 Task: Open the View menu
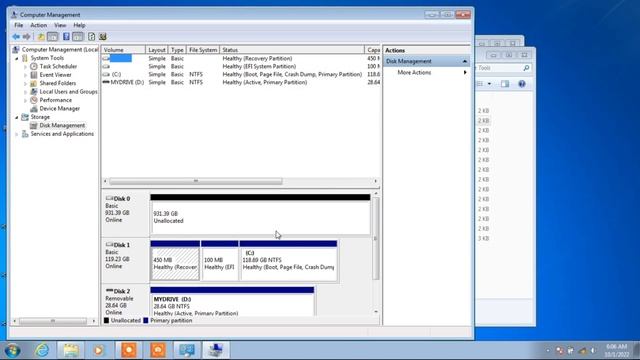point(60,25)
